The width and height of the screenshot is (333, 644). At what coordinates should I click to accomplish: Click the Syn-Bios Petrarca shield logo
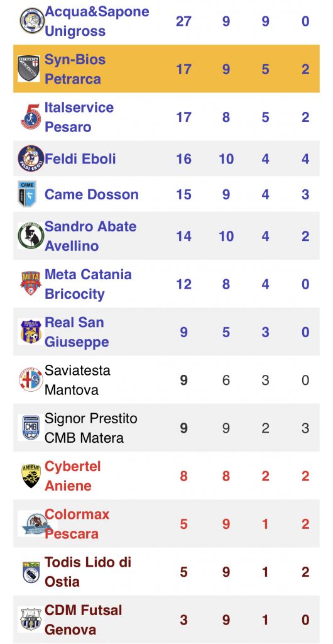pos(29,69)
